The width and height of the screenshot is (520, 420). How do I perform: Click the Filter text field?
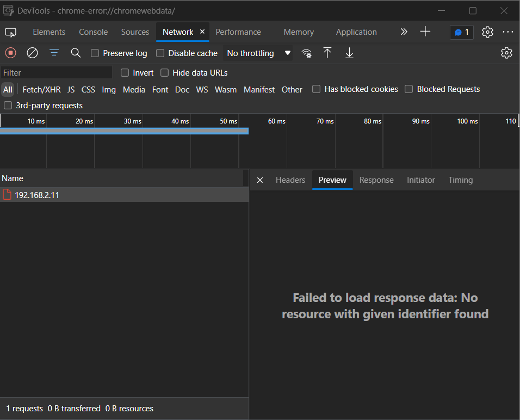click(x=57, y=73)
